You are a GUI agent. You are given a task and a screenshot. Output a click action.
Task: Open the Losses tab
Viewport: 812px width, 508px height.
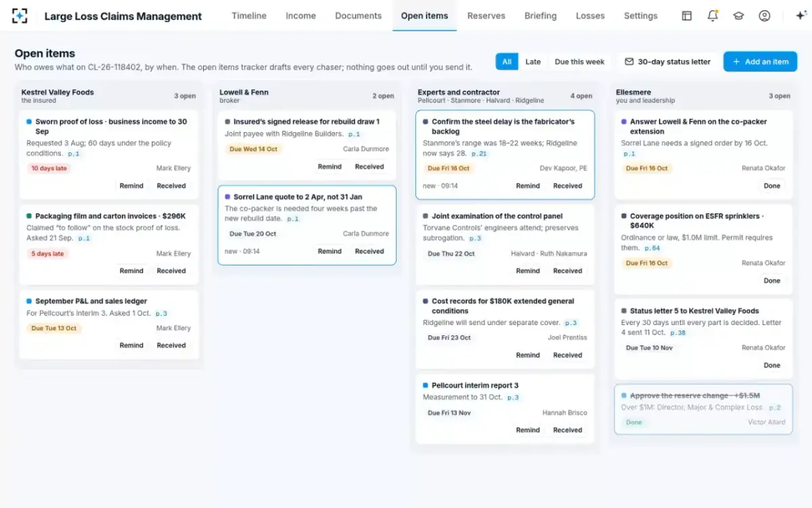click(590, 16)
